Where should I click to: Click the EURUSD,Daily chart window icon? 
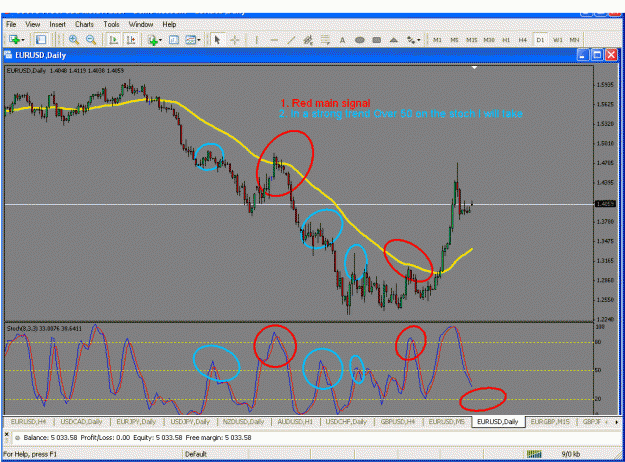click(8, 55)
